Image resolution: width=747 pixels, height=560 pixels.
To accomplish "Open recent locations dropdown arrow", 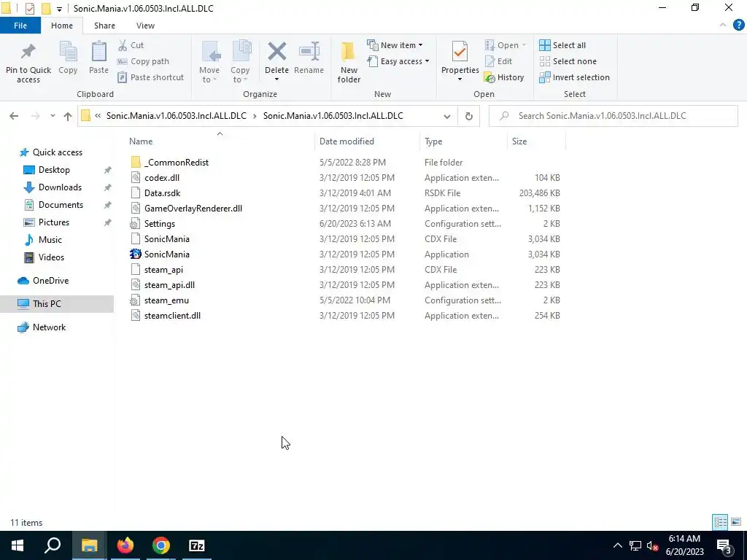I will (53, 116).
